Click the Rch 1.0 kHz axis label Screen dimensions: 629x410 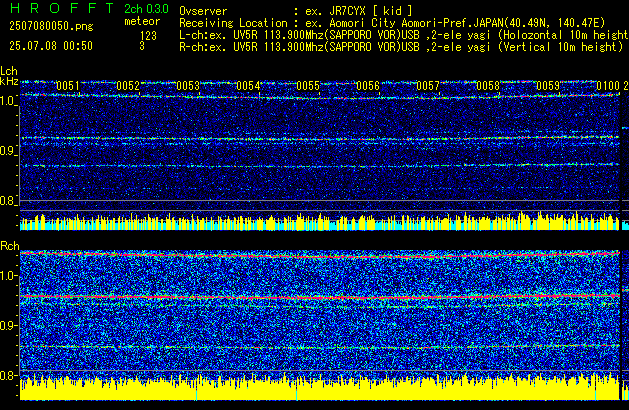coord(7,276)
